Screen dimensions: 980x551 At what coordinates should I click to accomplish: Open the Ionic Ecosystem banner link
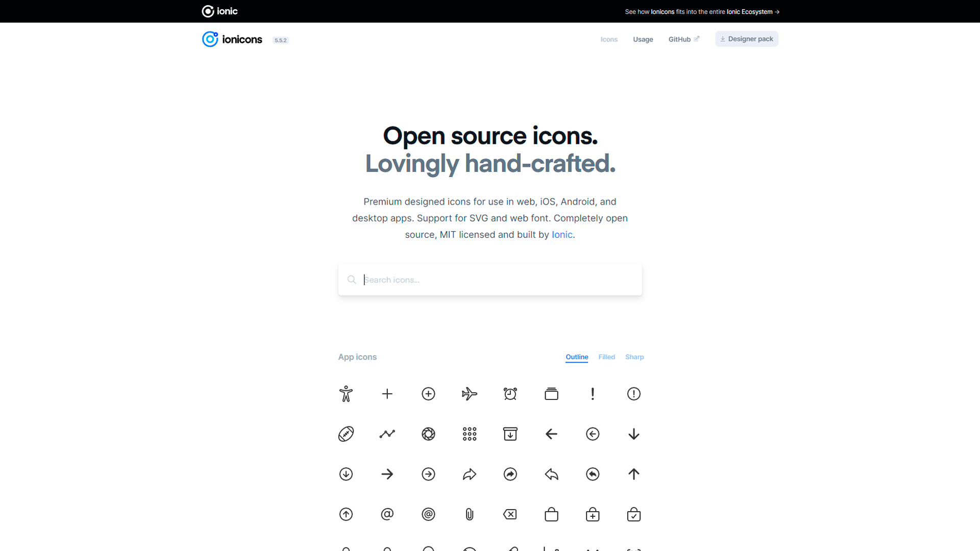pyautogui.click(x=702, y=12)
